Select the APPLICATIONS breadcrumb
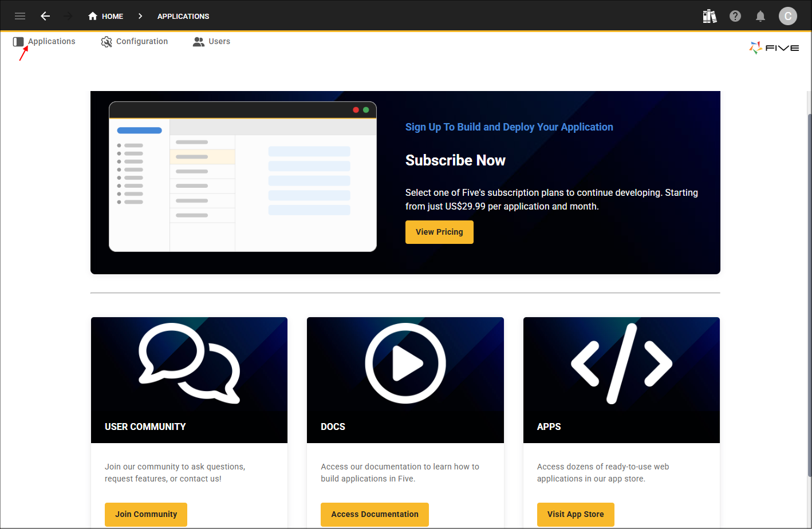This screenshot has width=812, height=529. point(183,16)
